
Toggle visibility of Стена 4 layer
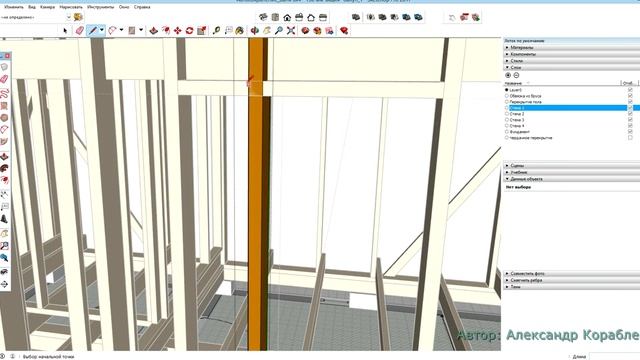(630, 126)
